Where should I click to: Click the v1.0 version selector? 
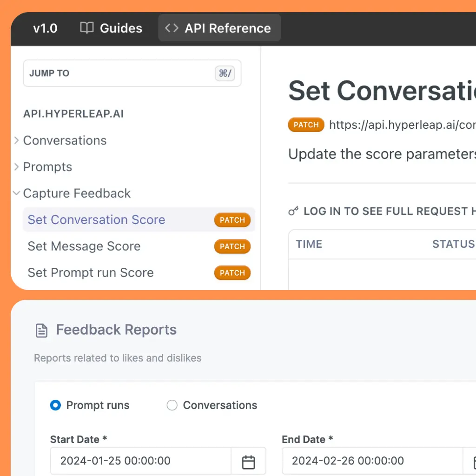coord(45,28)
